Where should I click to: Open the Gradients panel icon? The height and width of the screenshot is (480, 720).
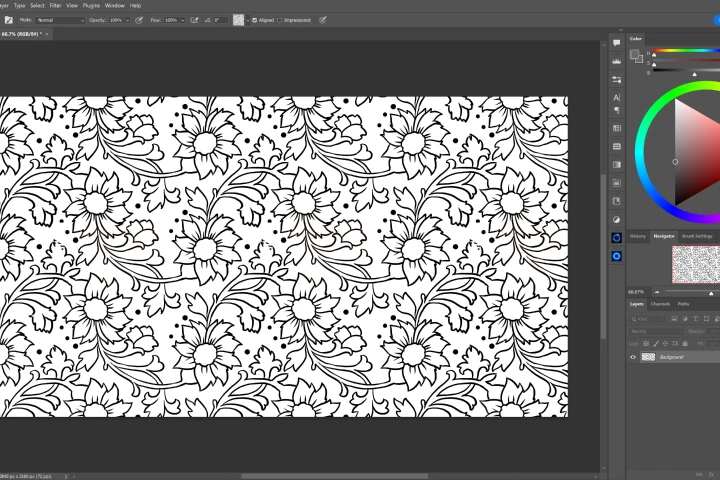point(617,164)
